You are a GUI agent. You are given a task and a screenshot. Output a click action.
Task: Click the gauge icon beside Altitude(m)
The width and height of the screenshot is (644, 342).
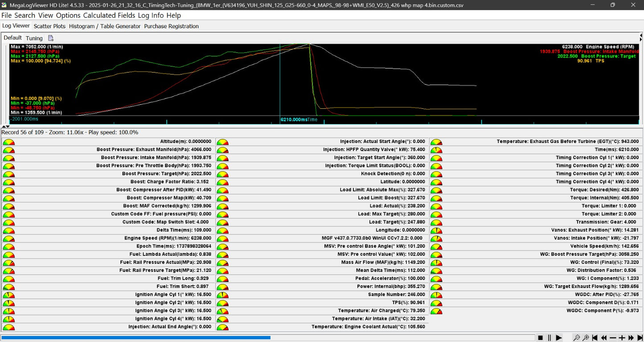(8, 142)
